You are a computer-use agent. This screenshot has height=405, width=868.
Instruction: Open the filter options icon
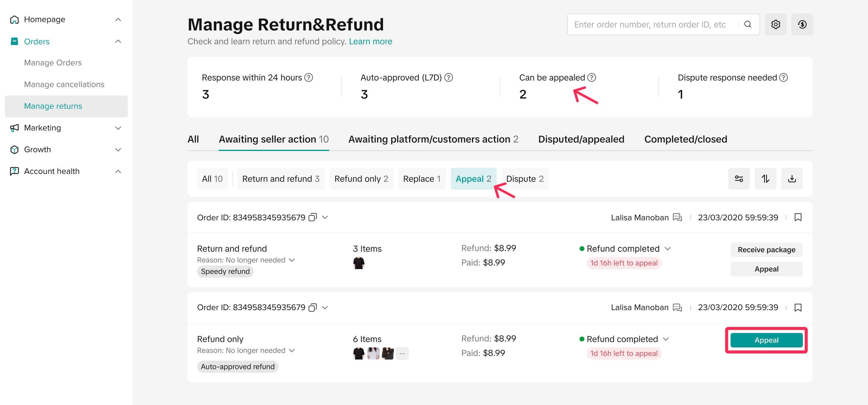[739, 179]
